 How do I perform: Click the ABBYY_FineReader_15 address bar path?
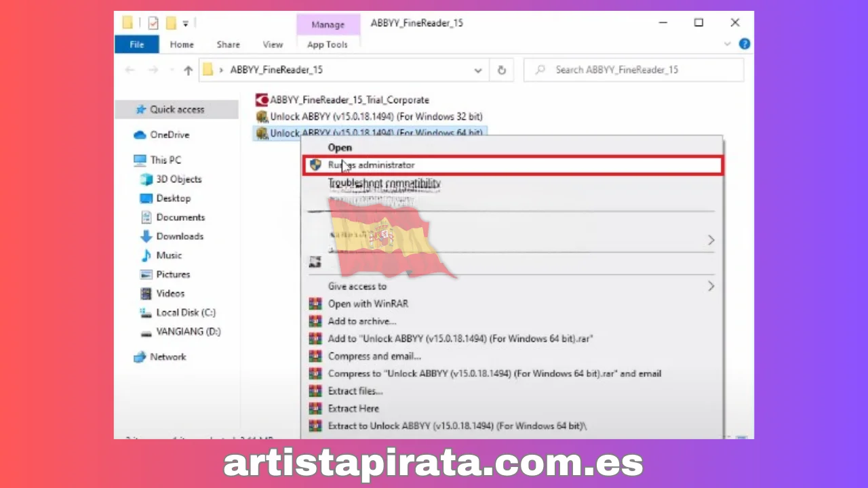click(276, 70)
